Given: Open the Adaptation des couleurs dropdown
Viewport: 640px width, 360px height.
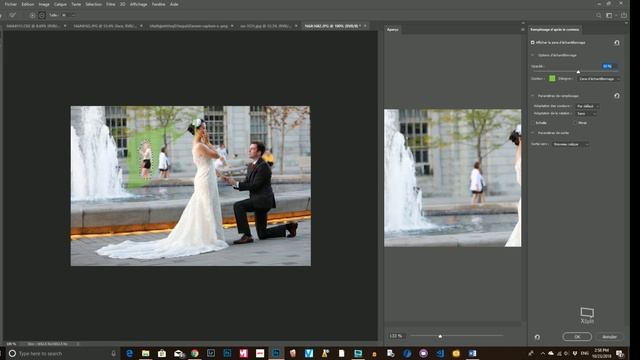Looking at the screenshot, I should coord(587,106).
